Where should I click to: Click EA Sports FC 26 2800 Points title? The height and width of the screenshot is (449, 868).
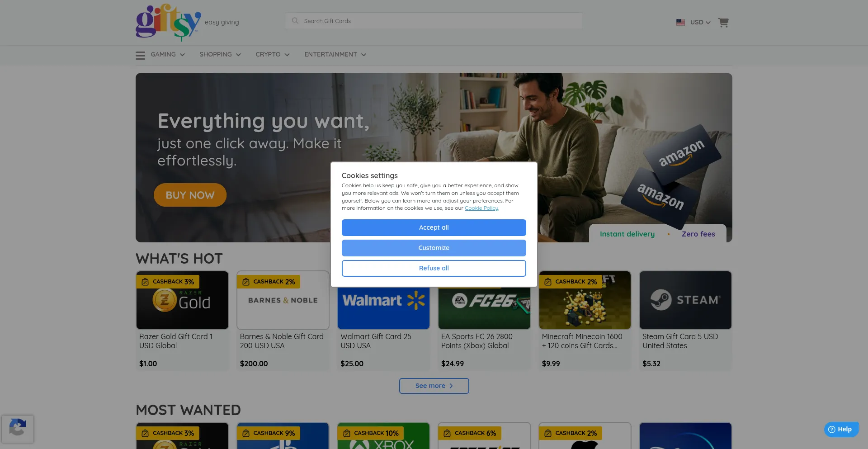coord(477,341)
